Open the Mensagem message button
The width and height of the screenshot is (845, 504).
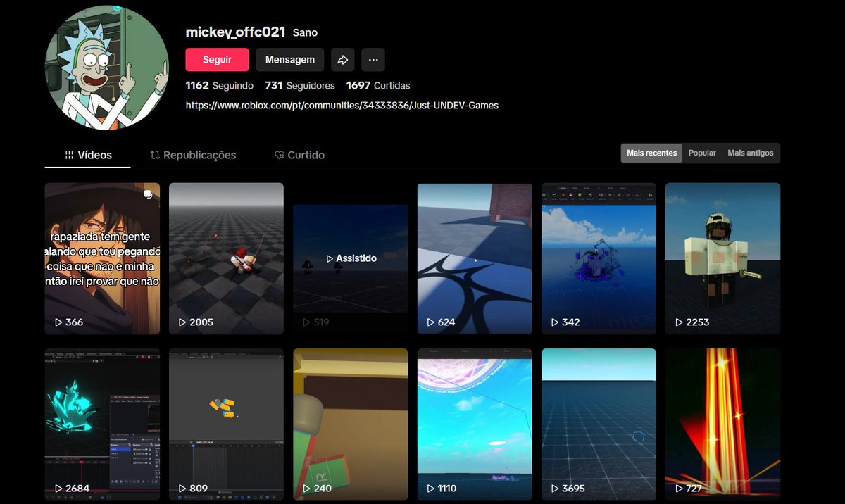[x=289, y=60]
